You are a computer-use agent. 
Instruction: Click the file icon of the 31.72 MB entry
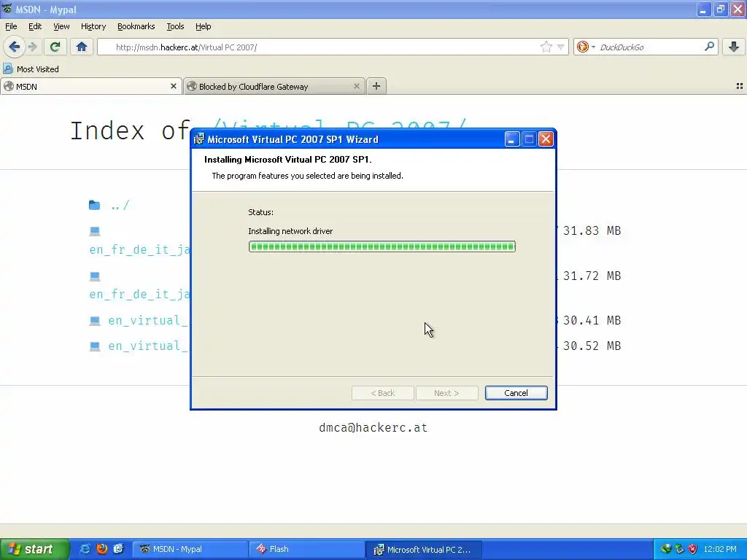coord(95,276)
